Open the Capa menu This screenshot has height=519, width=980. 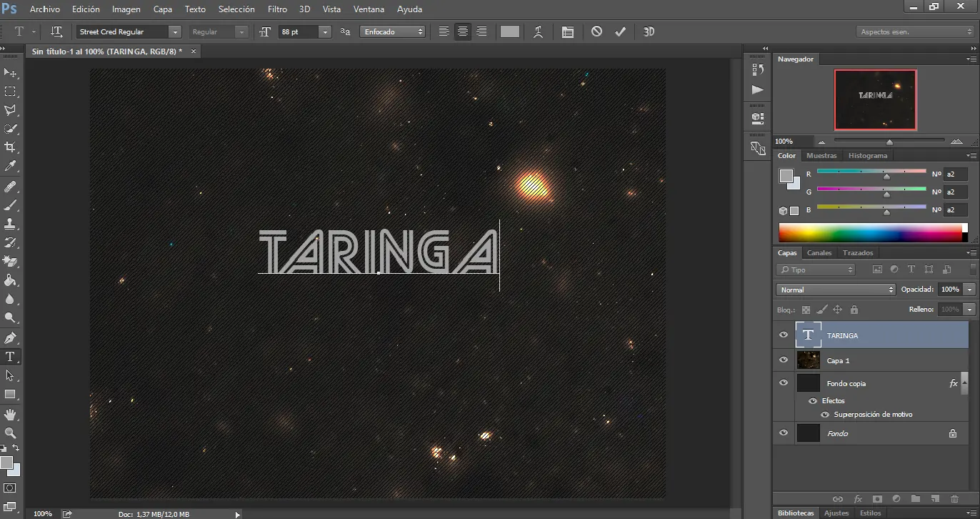coord(163,9)
